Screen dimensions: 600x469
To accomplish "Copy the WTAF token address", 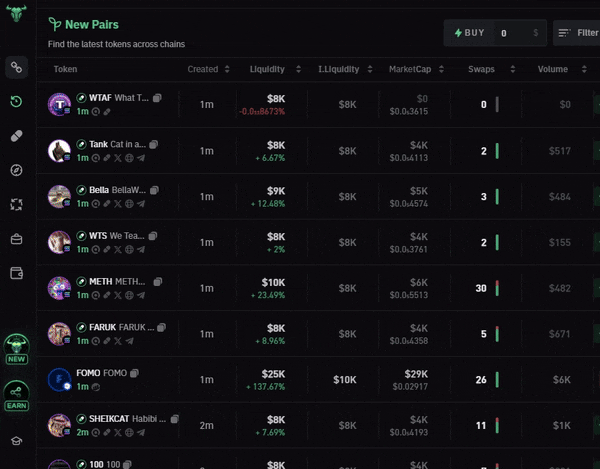I will (x=157, y=98).
